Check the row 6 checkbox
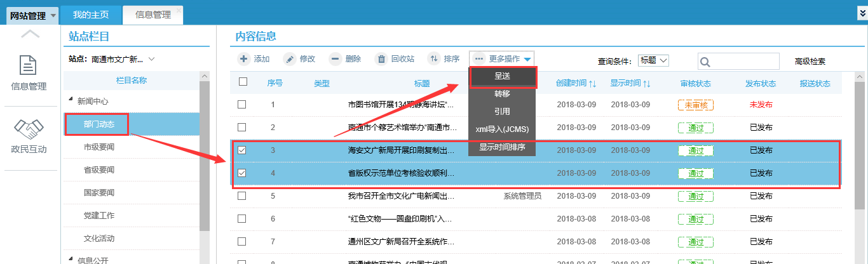Viewport: 868px width, 264px height. point(242,218)
